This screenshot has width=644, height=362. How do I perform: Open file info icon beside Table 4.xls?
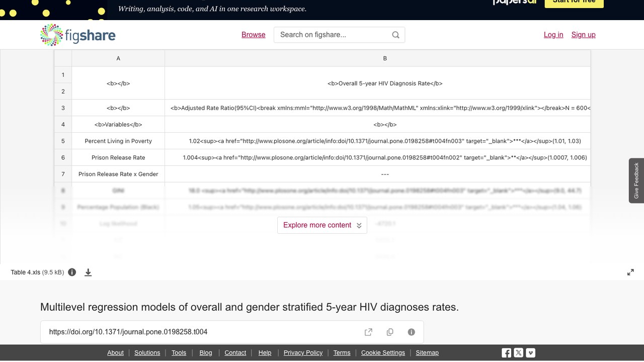click(72, 272)
